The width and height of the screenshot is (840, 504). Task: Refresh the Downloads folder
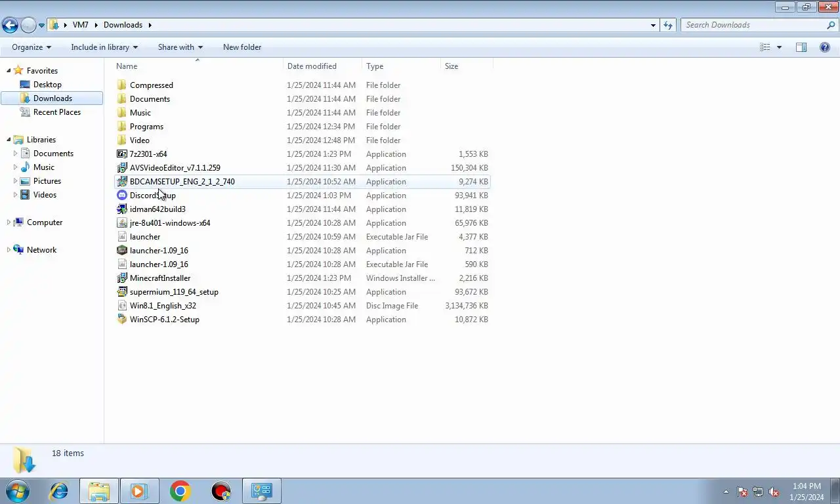[668, 25]
